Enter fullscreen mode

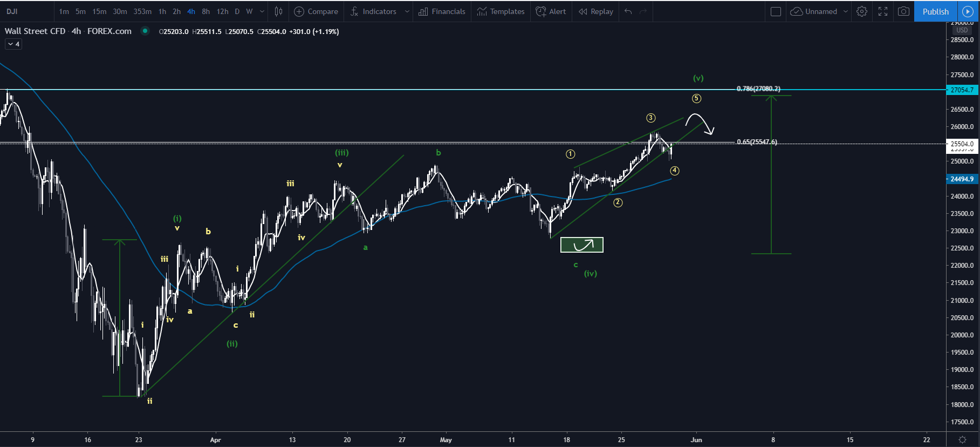[883, 11]
